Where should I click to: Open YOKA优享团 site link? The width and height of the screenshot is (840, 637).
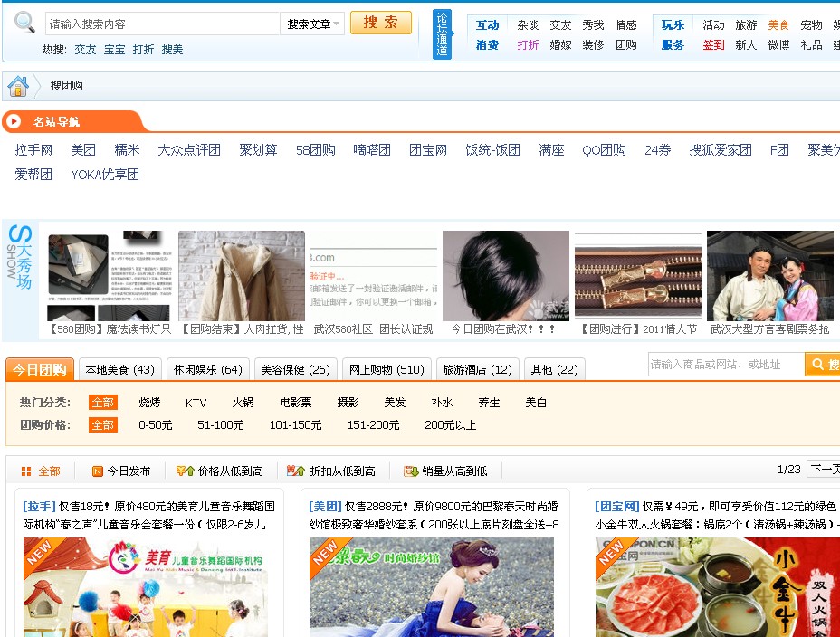tap(105, 175)
